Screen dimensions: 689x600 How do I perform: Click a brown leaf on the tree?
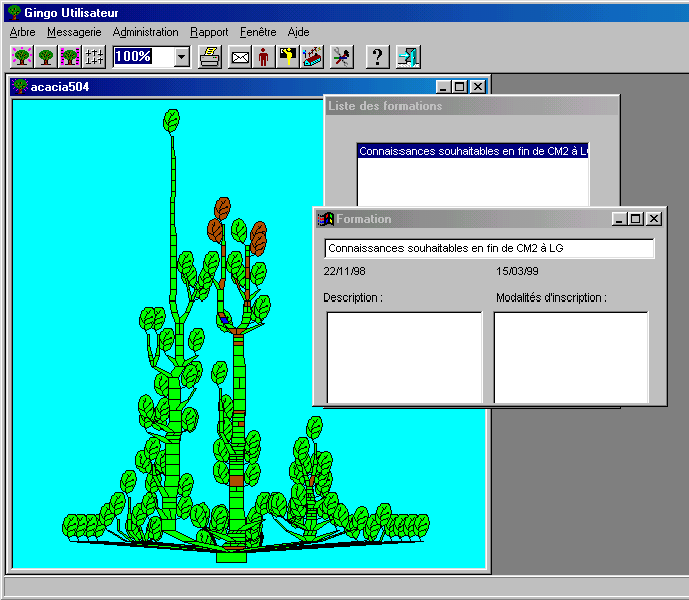click(x=221, y=212)
